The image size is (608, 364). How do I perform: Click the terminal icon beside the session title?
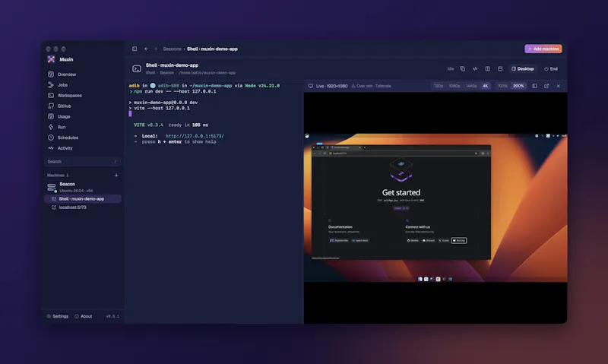pyautogui.click(x=137, y=68)
